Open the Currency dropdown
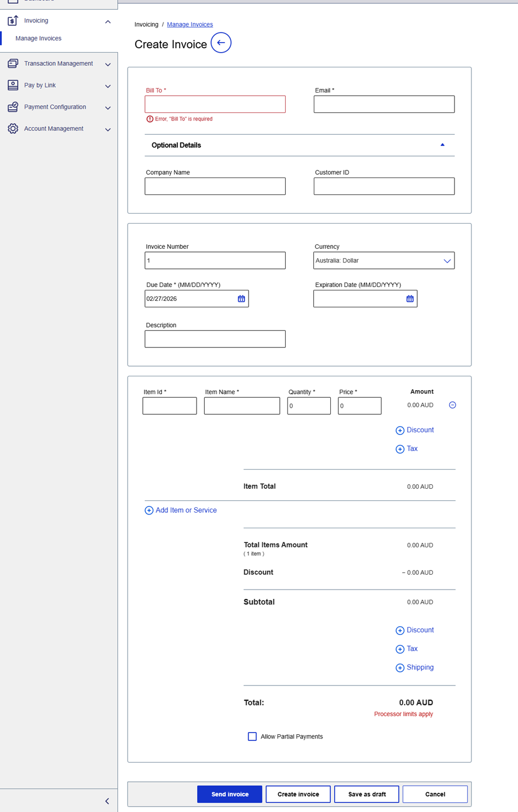 383,261
